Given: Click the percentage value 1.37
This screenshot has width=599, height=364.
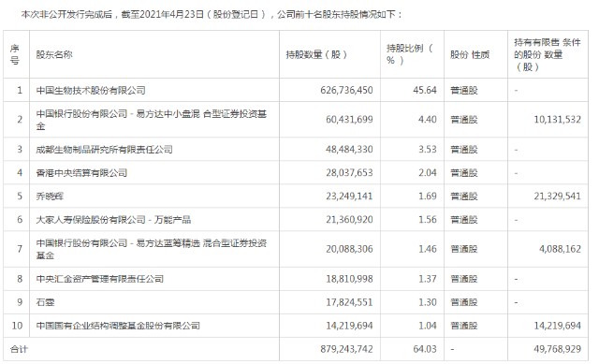Looking at the screenshot, I should (428, 279).
